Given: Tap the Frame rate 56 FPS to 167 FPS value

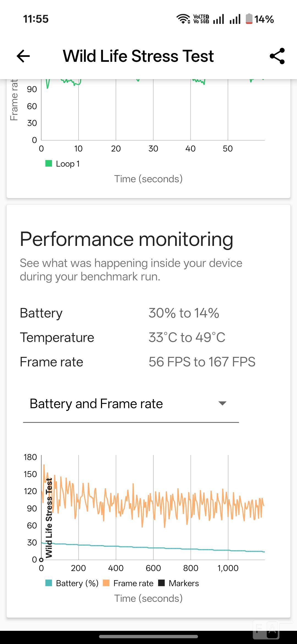Looking at the screenshot, I should [x=202, y=362].
